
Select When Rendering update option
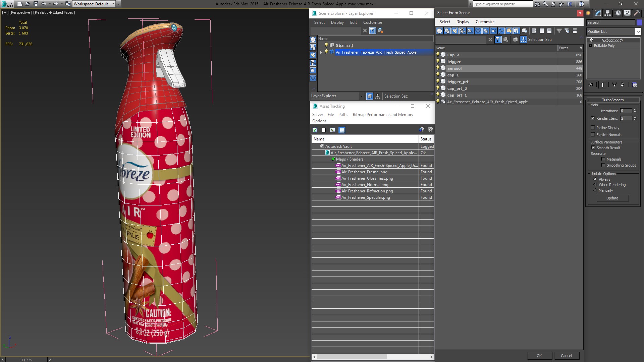(x=595, y=185)
